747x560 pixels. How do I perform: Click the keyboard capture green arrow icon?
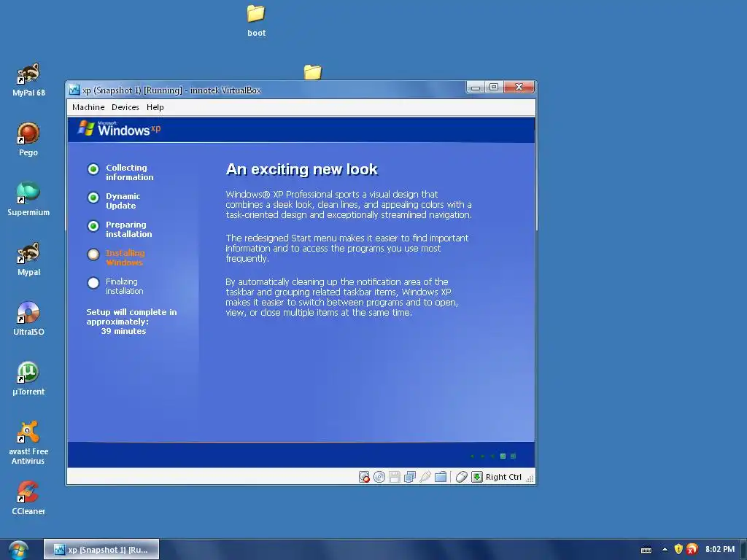coord(477,477)
